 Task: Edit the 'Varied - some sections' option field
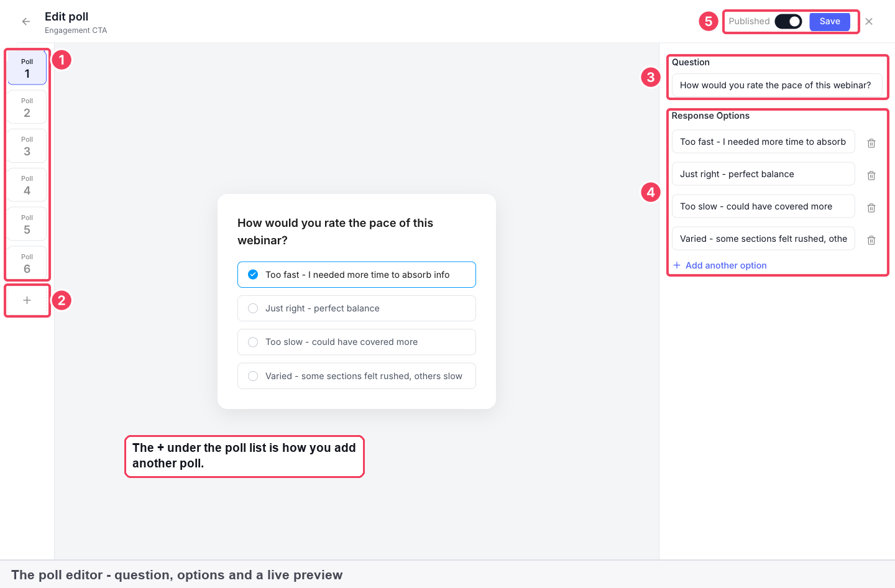(x=763, y=239)
